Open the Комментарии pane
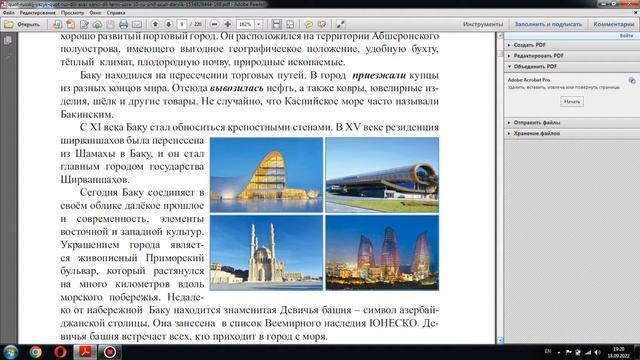Image resolution: width=640 pixels, height=360 pixels. [x=613, y=24]
